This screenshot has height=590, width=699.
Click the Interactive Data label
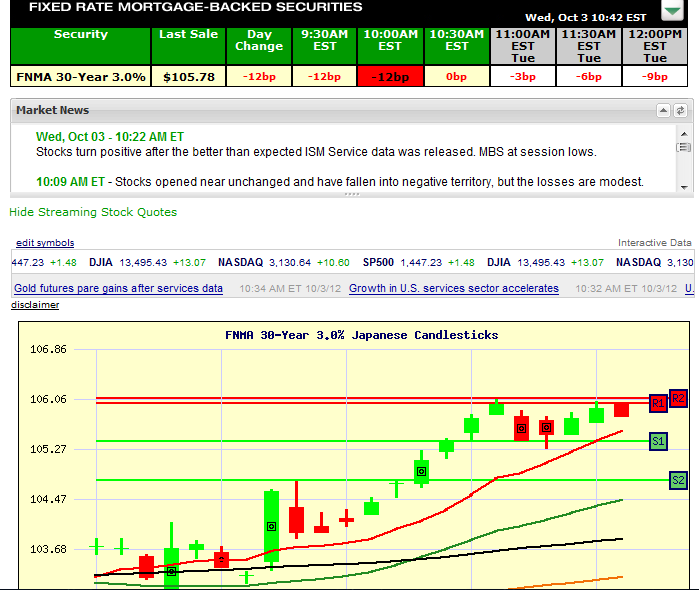[654, 243]
